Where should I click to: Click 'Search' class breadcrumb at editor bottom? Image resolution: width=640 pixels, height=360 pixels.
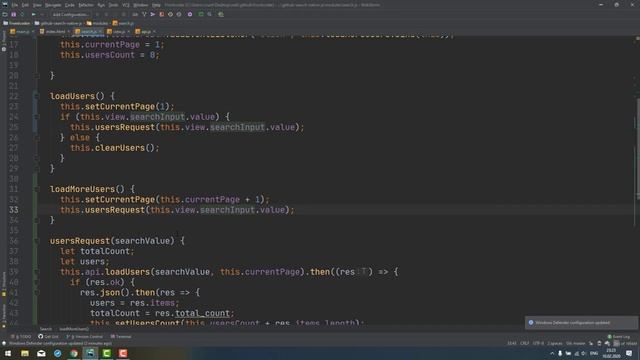[x=46, y=329]
